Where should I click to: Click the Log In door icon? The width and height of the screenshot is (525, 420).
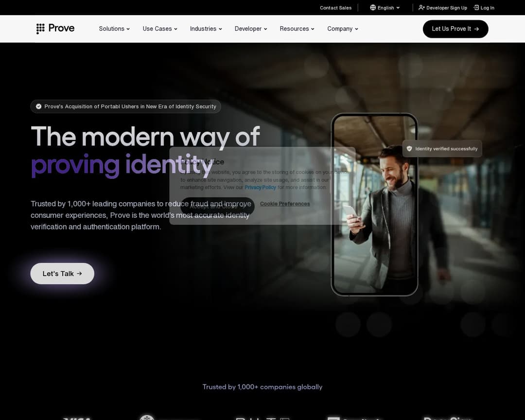click(x=476, y=8)
